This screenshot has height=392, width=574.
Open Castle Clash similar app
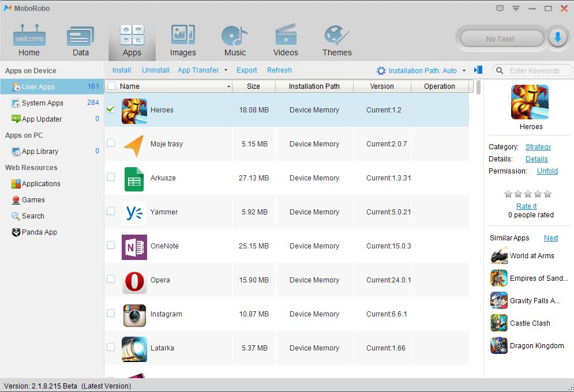(520, 323)
